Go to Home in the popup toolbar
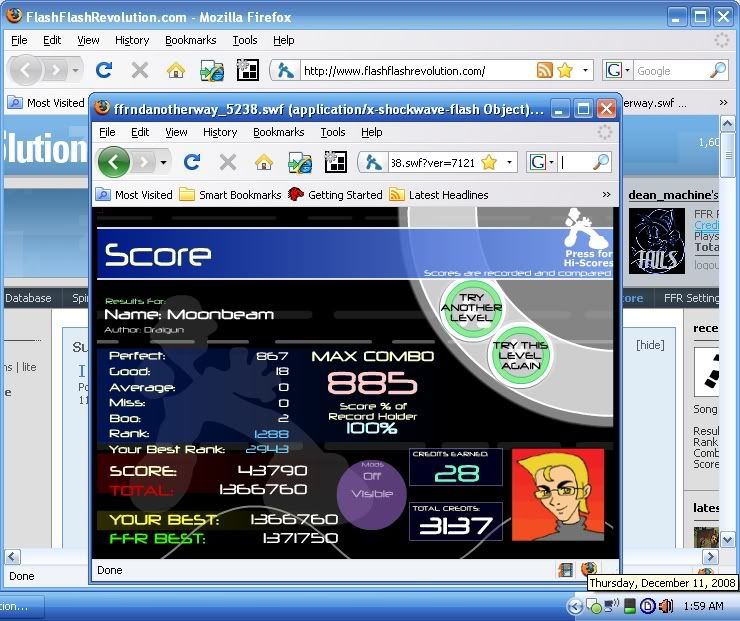Screen dimensions: 740x621 264,162
